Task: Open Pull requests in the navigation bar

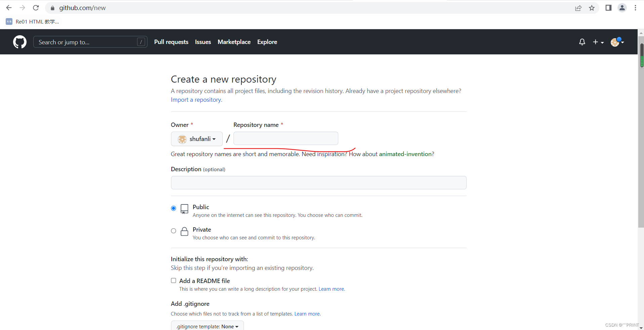Action: tap(171, 42)
